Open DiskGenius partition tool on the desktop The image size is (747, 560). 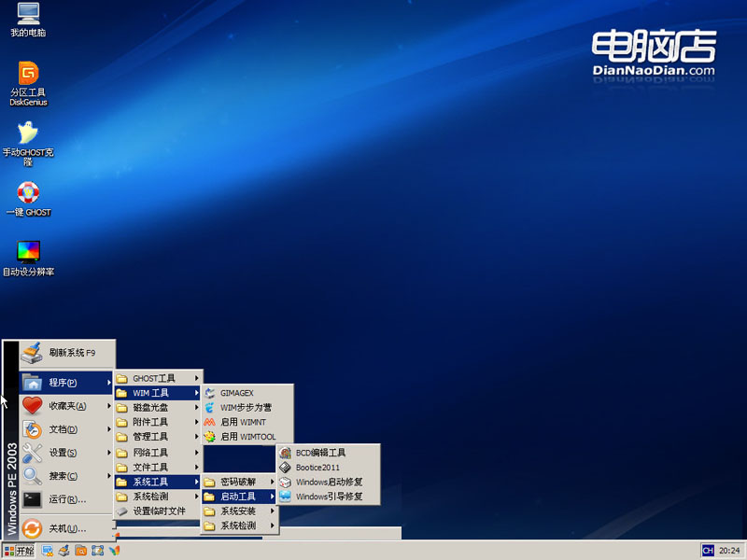point(26,75)
